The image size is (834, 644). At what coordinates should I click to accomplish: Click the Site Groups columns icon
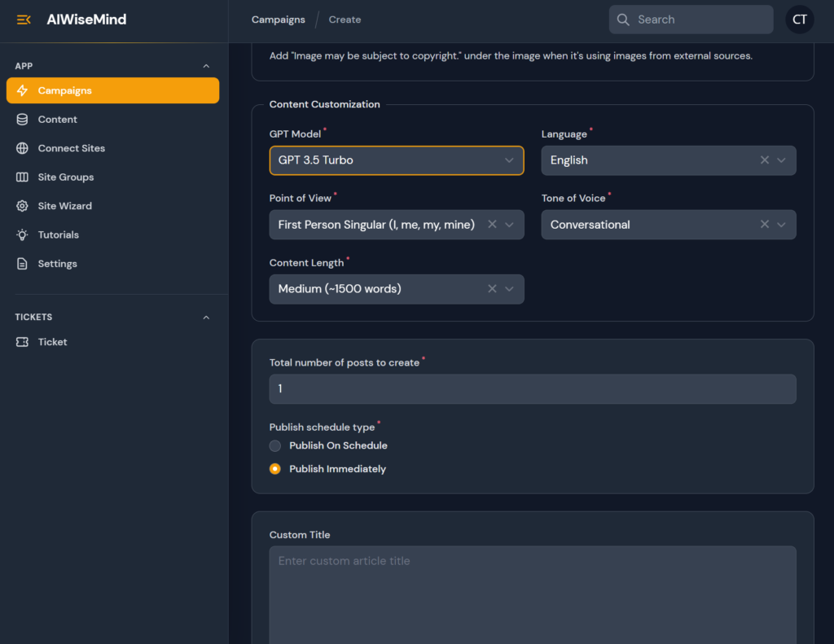tap(23, 177)
